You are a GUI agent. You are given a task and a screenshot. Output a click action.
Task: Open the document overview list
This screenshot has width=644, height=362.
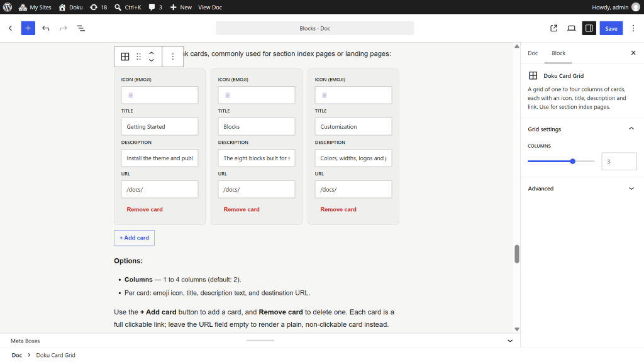pyautogui.click(x=81, y=28)
